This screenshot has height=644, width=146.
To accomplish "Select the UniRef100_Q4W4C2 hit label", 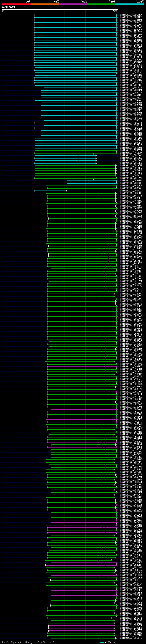I will point(131,95).
